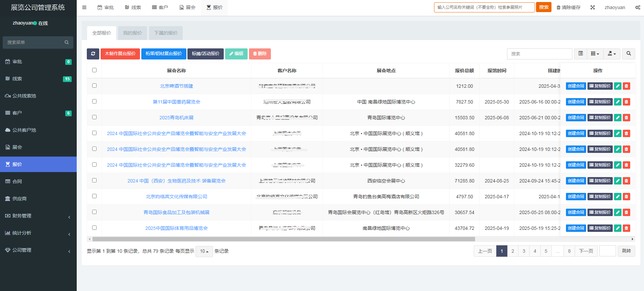Switch to the 我的报价 tab
Screen dimensions: 644x291
click(132, 33)
